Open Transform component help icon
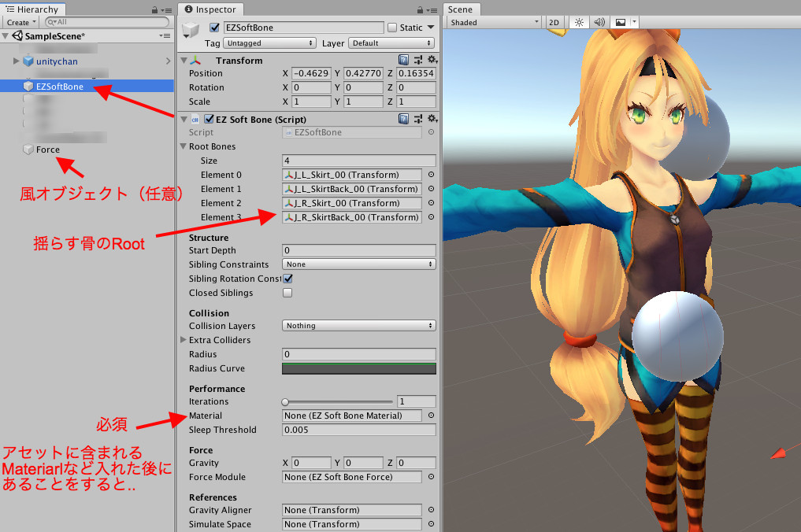The height and width of the screenshot is (532, 801). [x=403, y=61]
